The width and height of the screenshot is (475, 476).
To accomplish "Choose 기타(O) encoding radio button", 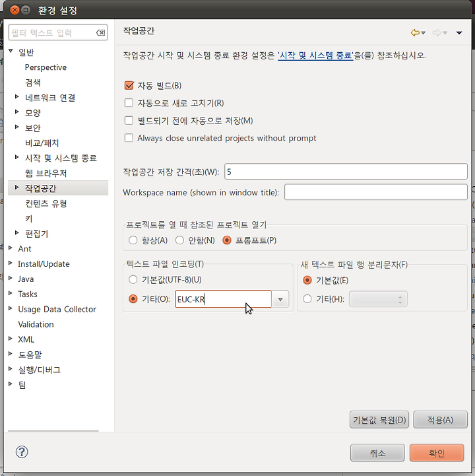I will click(x=133, y=299).
